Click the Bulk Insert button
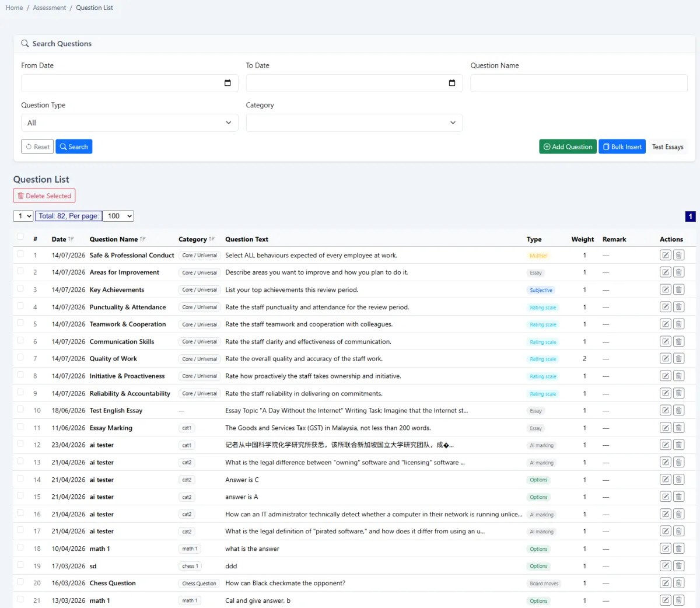700x608 pixels. (x=622, y=146)
